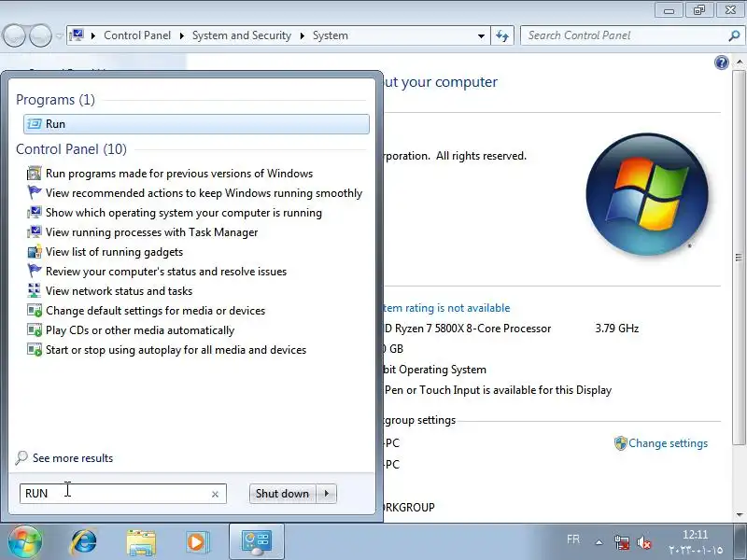
Task: Click the Forward navigation button
Action: click(x=40, y=35)
